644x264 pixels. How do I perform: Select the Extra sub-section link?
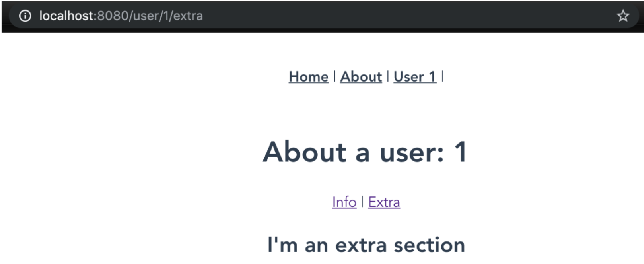click(x=384, y=202)
